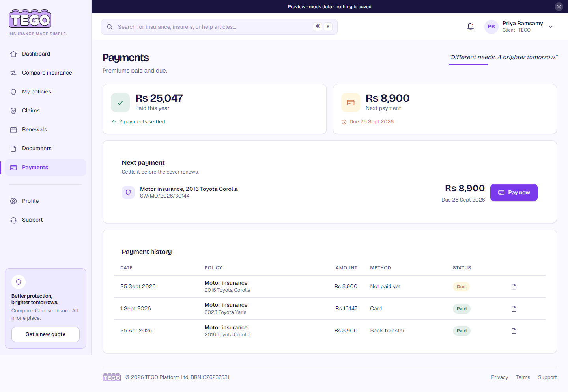This screenshot has width=568, height=392.
Task: Expand the Priya Ramsamy account menu
Action: [551, 27]
